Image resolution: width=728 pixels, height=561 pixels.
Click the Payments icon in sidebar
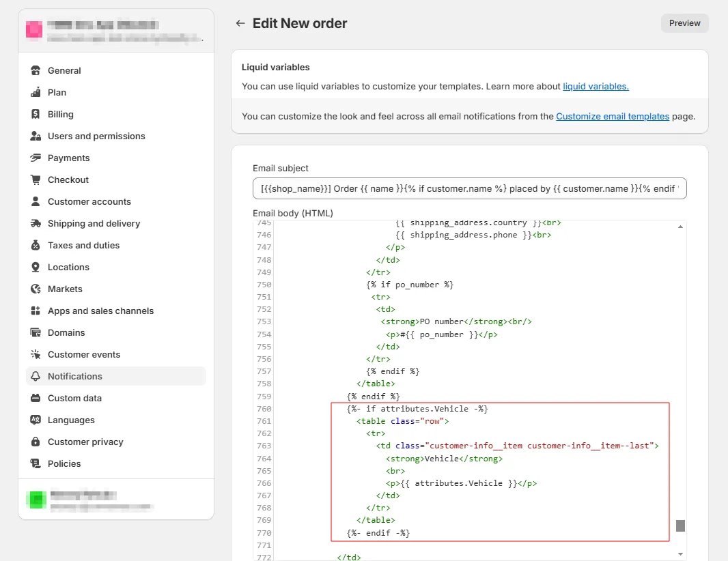[36, 158]
